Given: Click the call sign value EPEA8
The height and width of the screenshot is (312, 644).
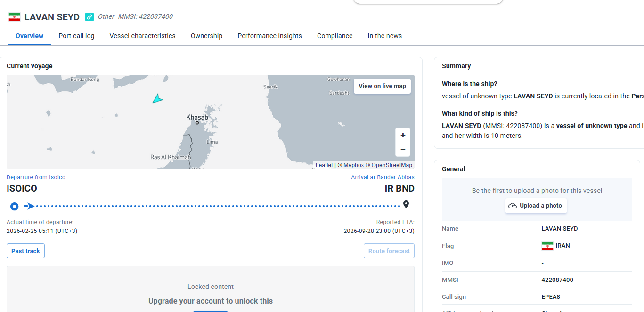Looking at the screenshot, I should [551, 297].
